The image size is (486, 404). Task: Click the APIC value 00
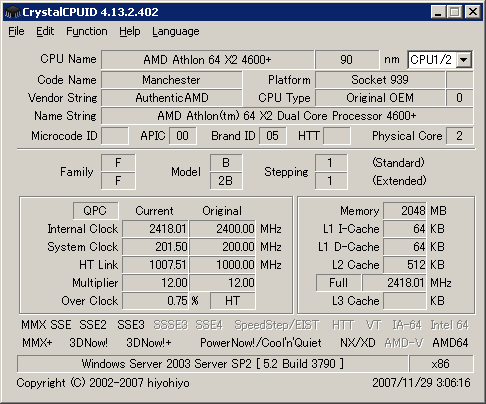(183, 136)
